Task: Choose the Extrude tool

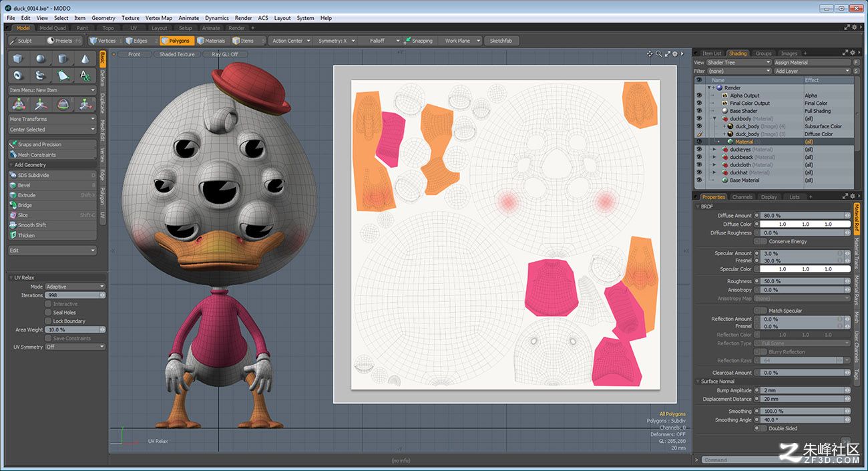Action: (x=52, y=195)
